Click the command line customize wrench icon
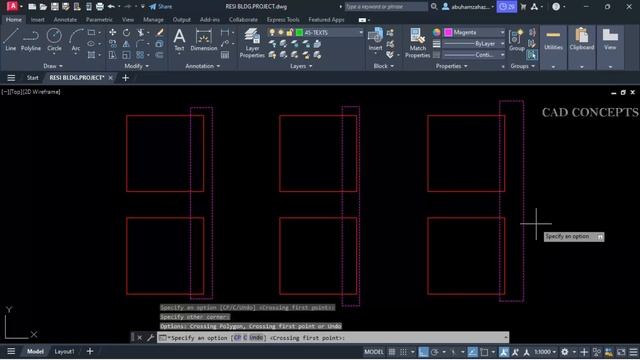Screen dimensions: 640x360 click(x=150, y=338)
